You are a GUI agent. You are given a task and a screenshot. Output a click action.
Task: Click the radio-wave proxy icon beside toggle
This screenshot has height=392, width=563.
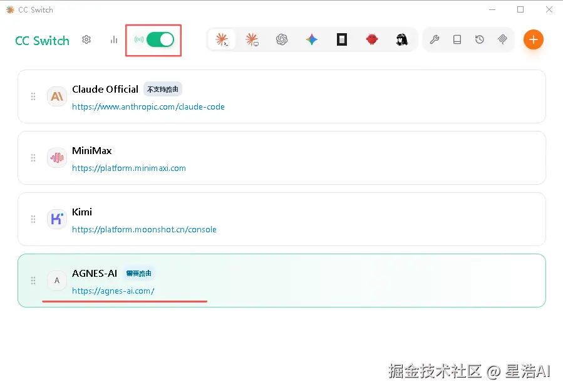point(139,39)
